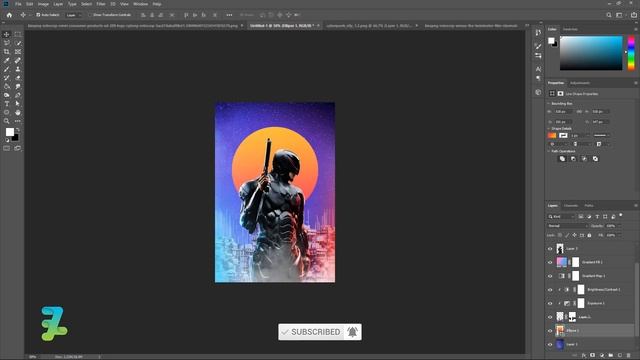Open the Image menu
640x360 pixels.
[43, 4]
